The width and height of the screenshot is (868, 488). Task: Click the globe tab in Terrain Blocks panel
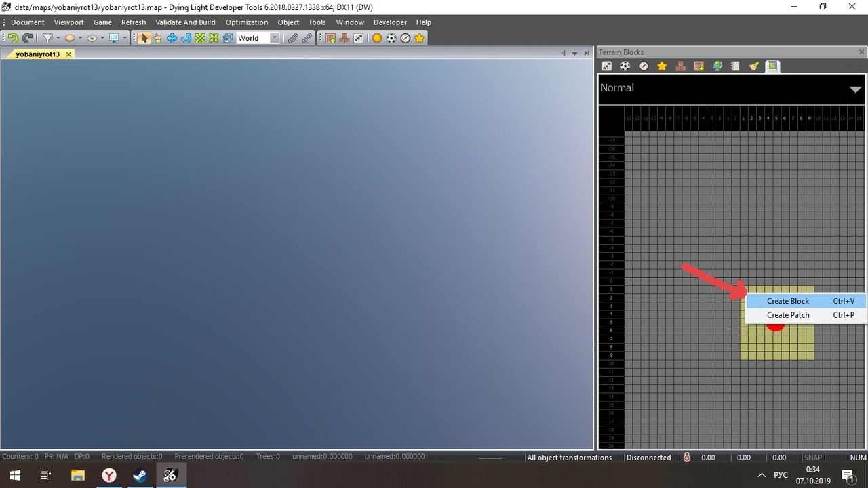pos(717,66)
